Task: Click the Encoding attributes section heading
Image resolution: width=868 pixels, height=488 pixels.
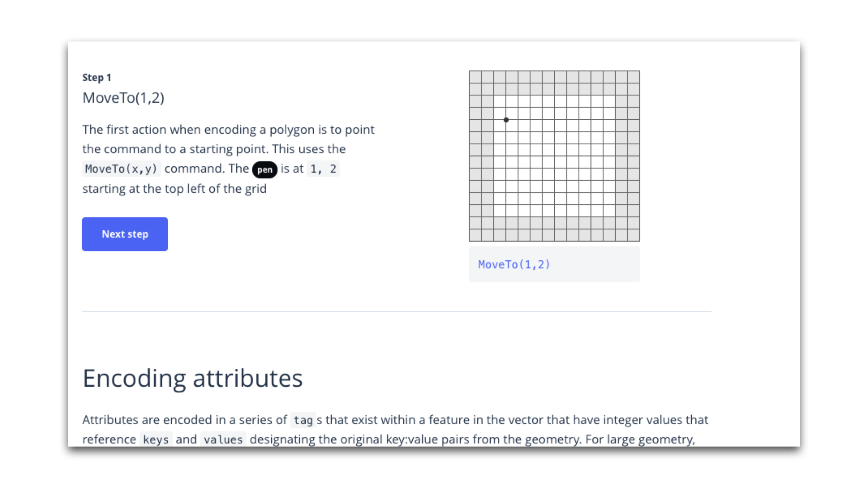Action: (x=193, y=379)
